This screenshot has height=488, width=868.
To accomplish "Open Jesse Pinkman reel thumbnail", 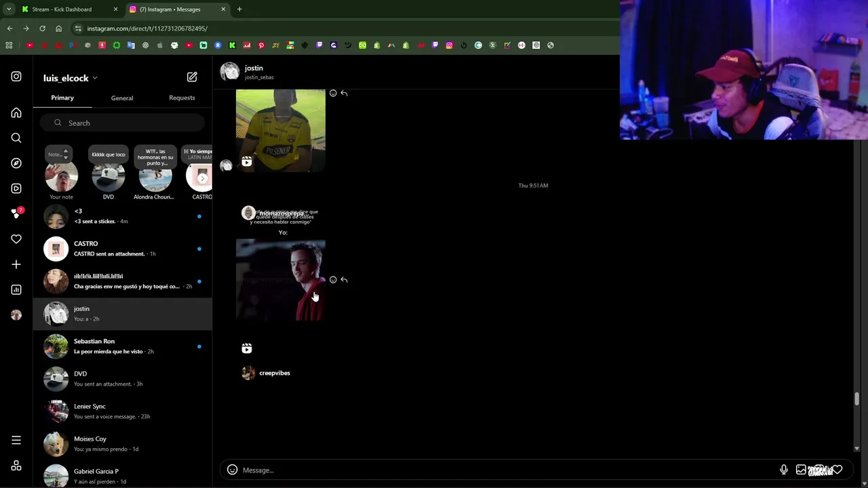I will pos(281,280).
